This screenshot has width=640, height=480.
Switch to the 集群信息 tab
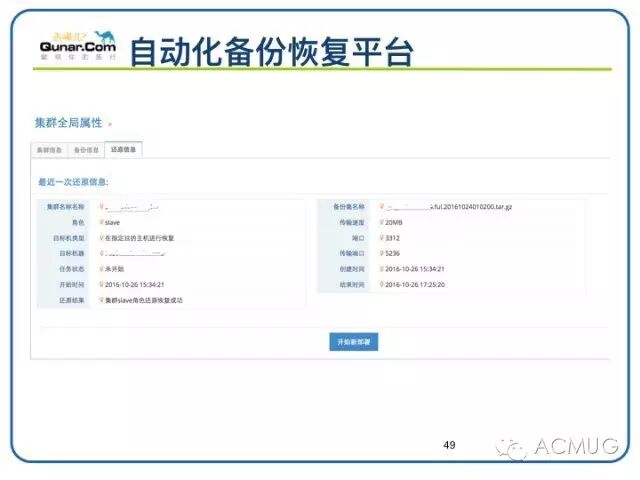tap(49, 150)
